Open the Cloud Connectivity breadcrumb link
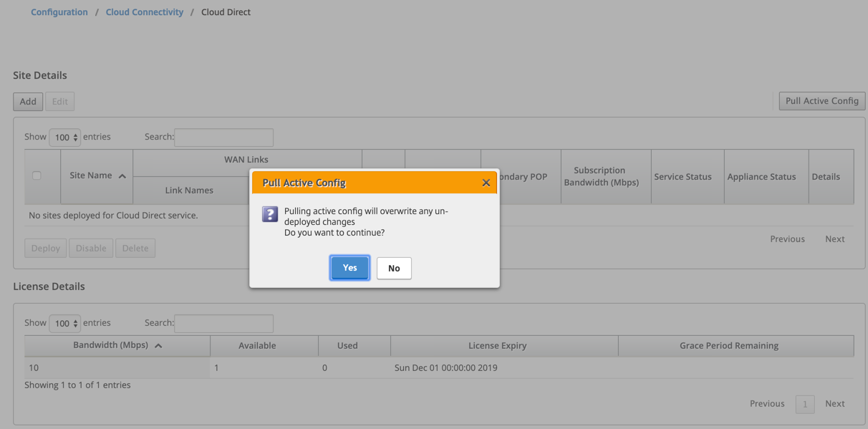868x429 pixels. [145, 12]
